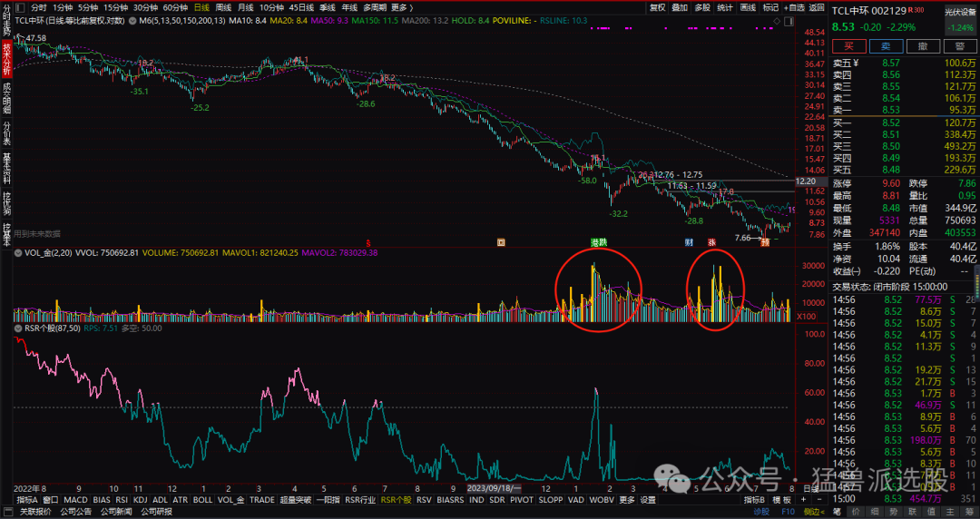Activate the 画线 drawing tool
980x519 pixels.
tap(748, 7)
